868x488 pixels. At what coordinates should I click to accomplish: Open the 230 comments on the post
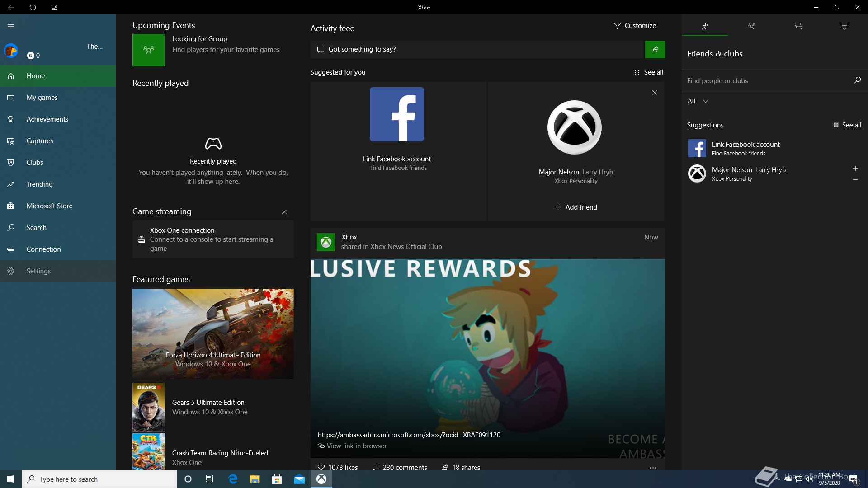click(x=400, y=467)
